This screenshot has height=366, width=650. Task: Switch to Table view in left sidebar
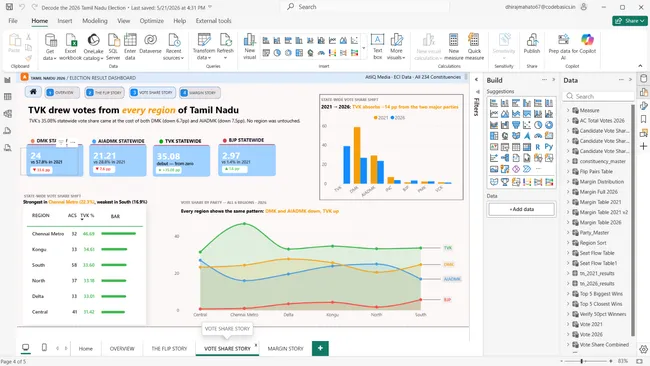coord(7,97)
